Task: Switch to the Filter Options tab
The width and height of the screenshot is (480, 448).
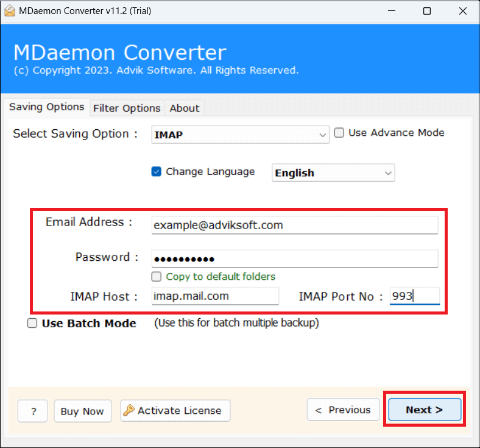Action: pyautogui.click(x=127, y=108)
